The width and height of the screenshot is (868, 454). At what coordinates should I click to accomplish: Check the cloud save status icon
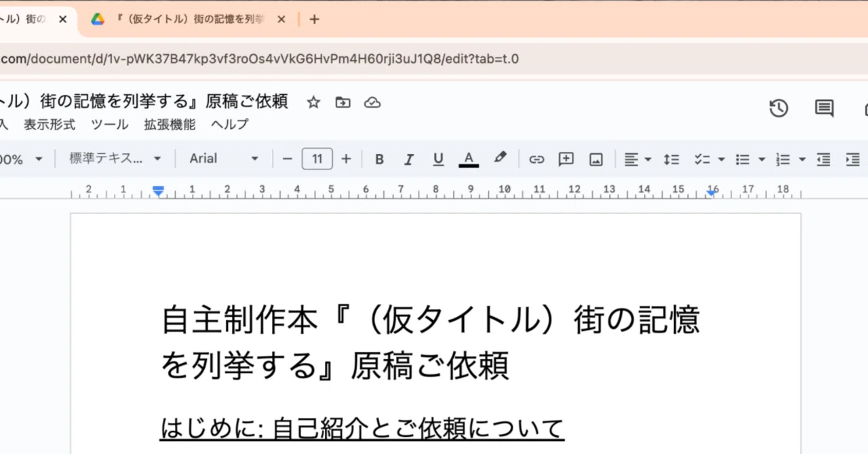(x=372, y=102)
